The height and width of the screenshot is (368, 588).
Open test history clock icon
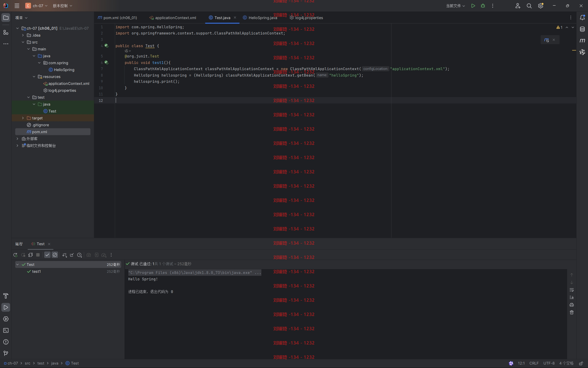coord(79,255)
